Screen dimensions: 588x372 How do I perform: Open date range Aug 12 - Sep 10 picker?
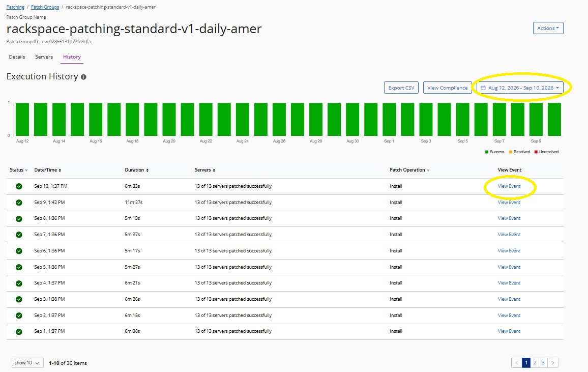coord(520,88)
